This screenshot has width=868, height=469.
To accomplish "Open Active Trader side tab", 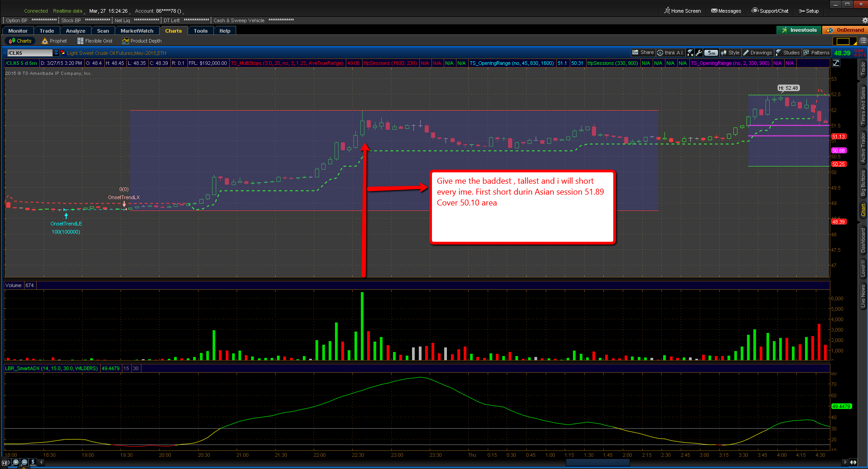I will (x=863, y=148).
